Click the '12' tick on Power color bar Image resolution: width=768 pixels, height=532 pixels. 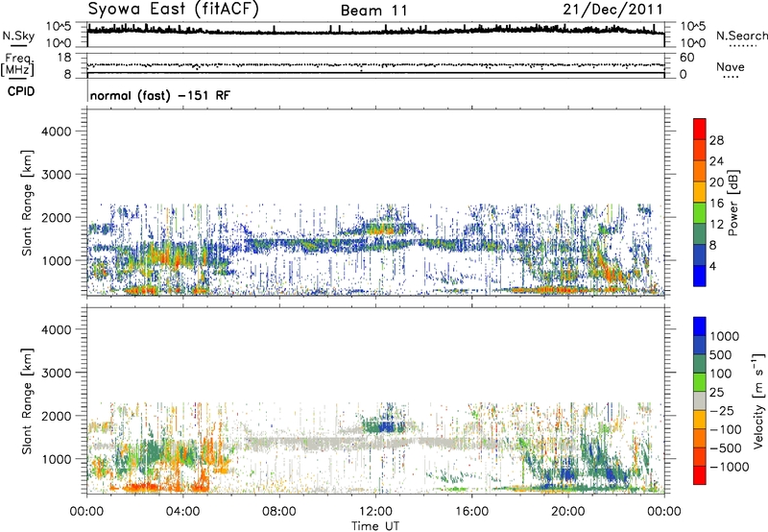pos(716,225)
